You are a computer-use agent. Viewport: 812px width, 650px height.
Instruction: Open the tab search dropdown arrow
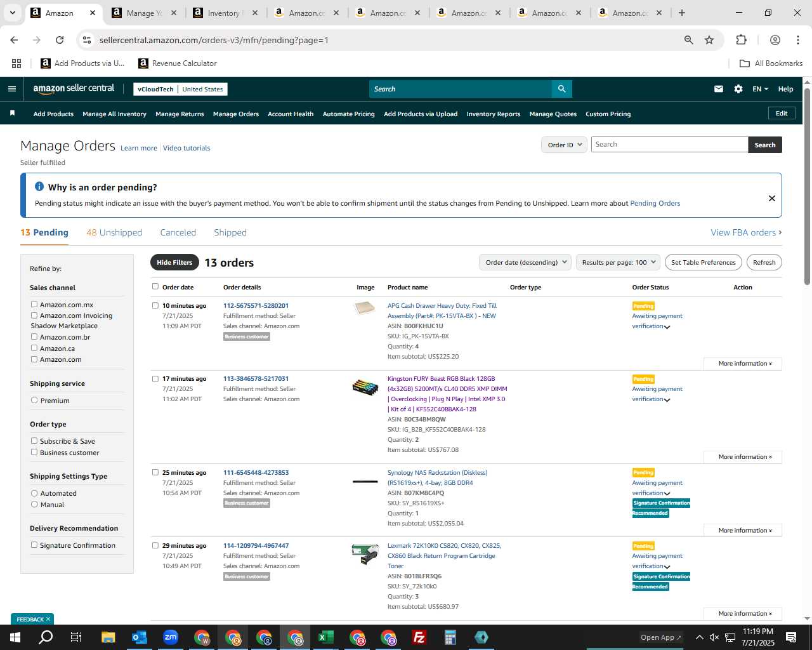point(12,13)
